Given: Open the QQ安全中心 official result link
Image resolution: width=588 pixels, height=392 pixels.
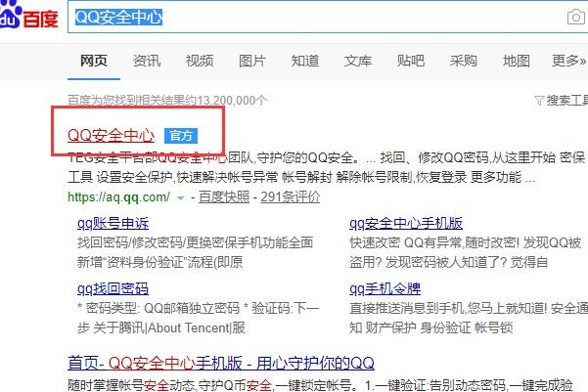Looking at the screenshot, I should pyautogui.click(x=111, y=135).
